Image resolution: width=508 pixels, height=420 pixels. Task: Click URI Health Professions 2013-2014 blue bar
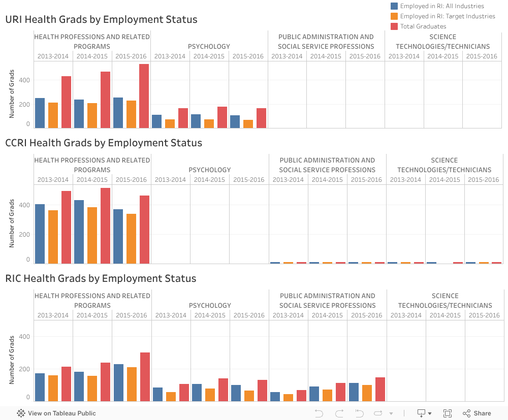point(40,113)
